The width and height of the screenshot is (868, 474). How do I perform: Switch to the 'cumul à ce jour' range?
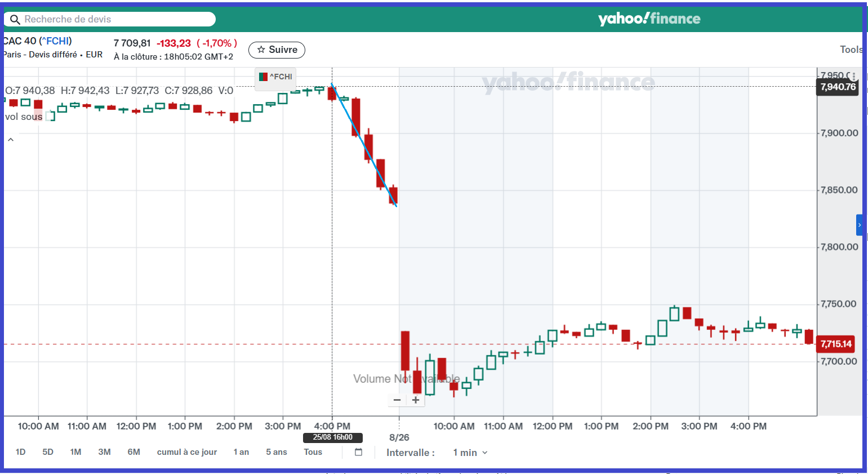(186, 452)
